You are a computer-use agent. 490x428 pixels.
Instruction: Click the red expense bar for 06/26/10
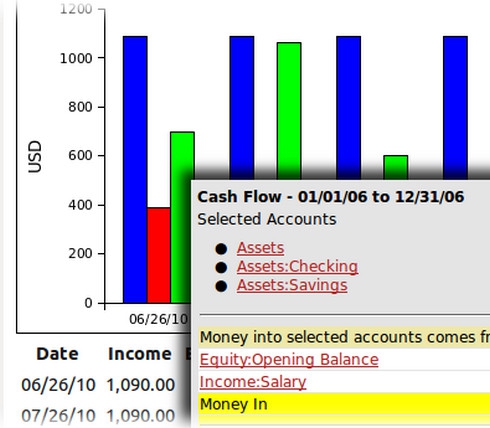pos(159,255)
